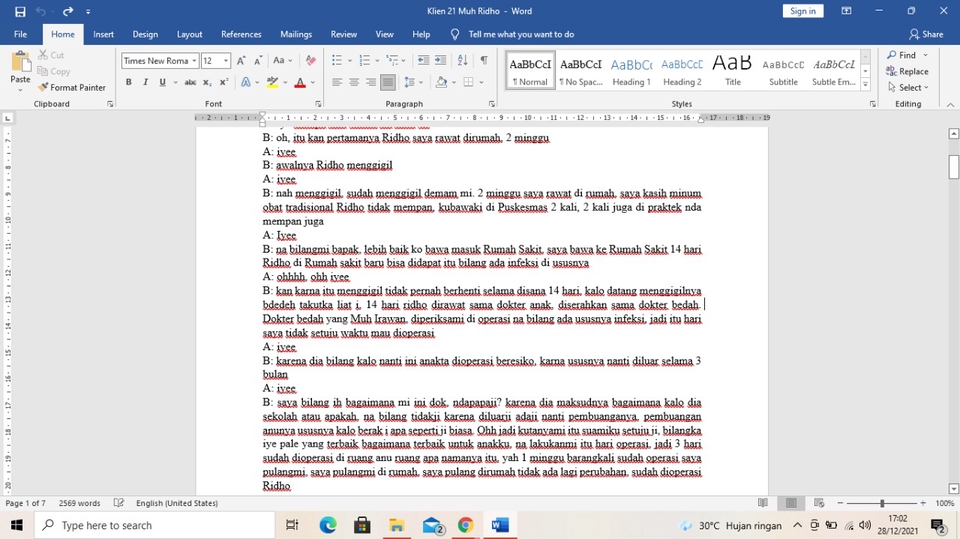Click the Share button
Viewport: 960px width, 539px height.
point(926,34)
